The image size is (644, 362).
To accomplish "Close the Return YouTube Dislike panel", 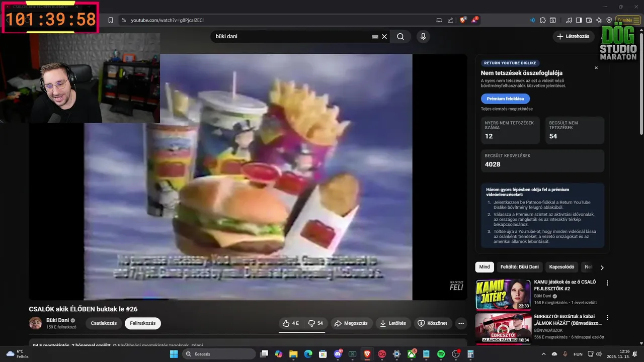I will (596, 68).
